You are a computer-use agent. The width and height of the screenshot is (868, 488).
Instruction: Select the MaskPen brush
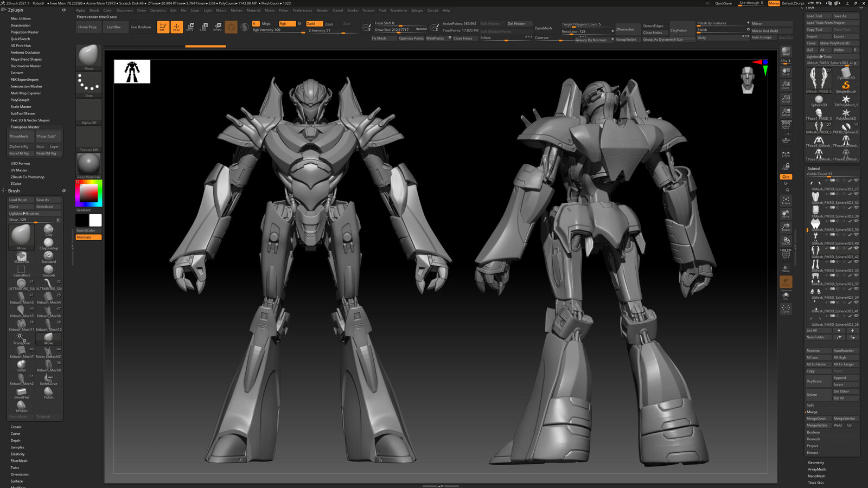21,257
